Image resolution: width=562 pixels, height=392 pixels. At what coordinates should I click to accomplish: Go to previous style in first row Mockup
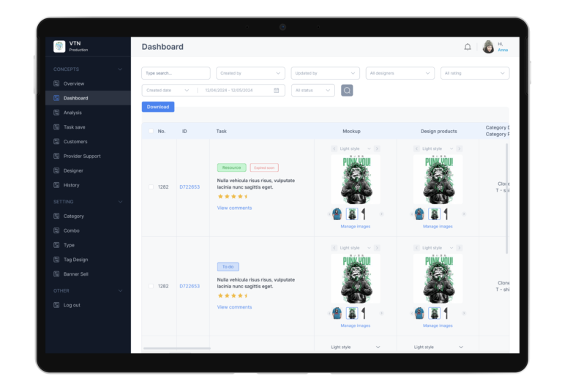tap(334, 148)
